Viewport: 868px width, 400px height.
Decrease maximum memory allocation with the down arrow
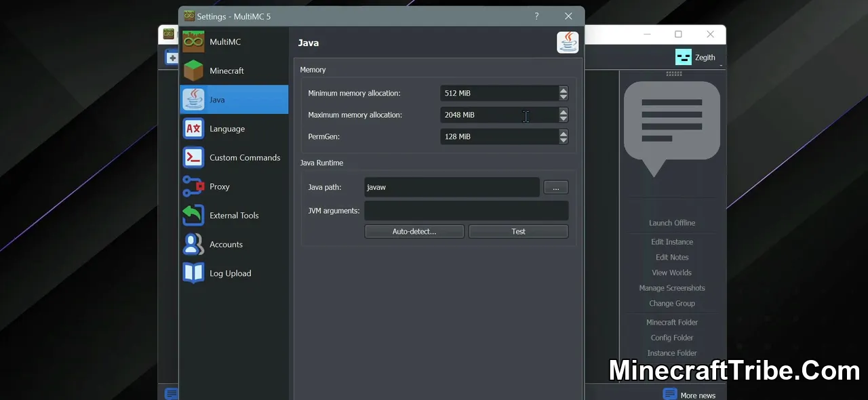564,119
